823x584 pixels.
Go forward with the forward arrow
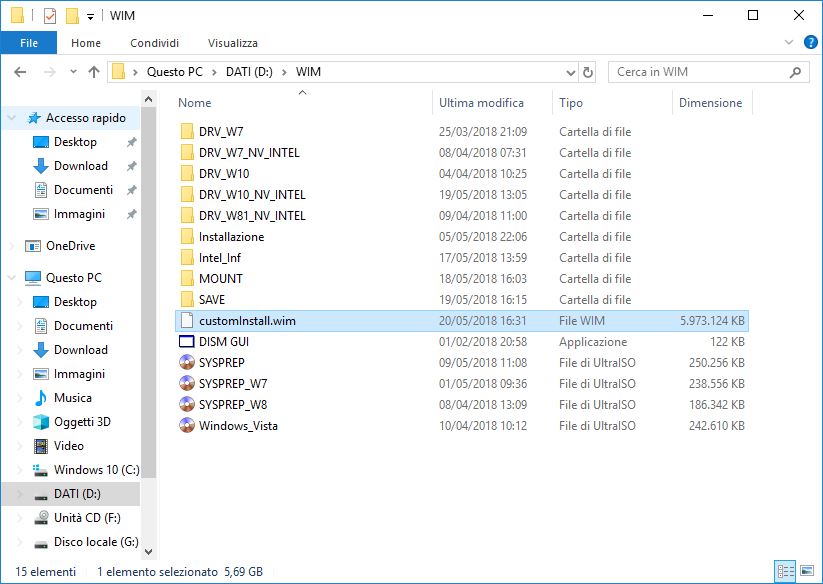[49, 72]
